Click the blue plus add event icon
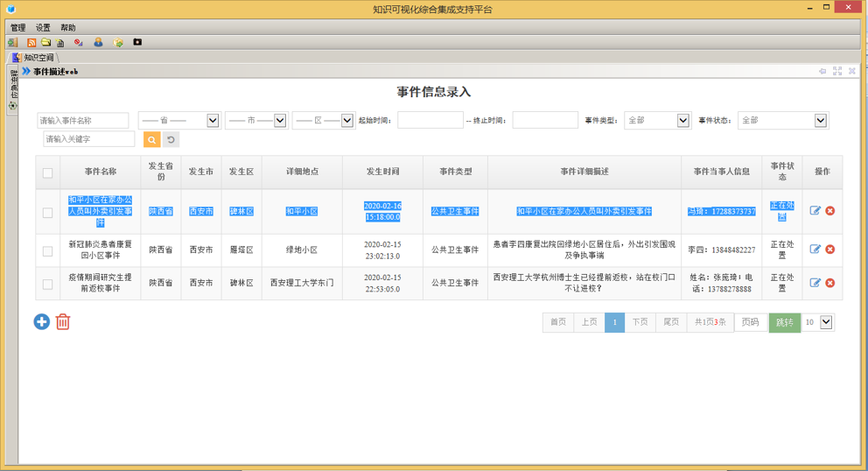The width and height of the screenshot is (868, 471). [41, 321]
